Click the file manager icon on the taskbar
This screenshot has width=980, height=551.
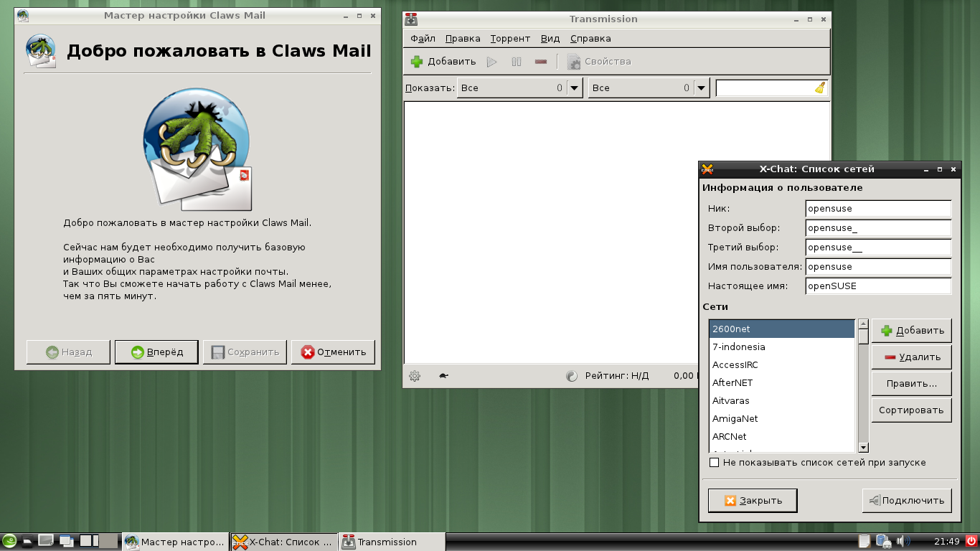(x=27, y=542)
